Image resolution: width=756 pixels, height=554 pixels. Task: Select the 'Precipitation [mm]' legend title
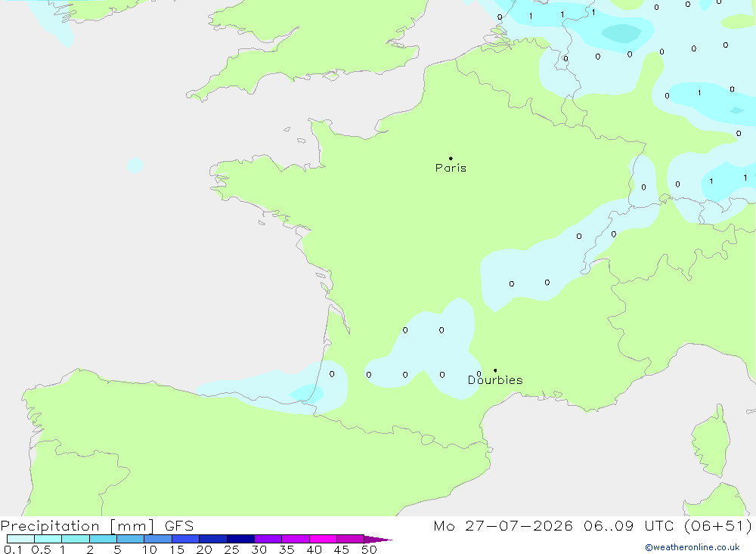pyautogui.click(x=77, y=526)
